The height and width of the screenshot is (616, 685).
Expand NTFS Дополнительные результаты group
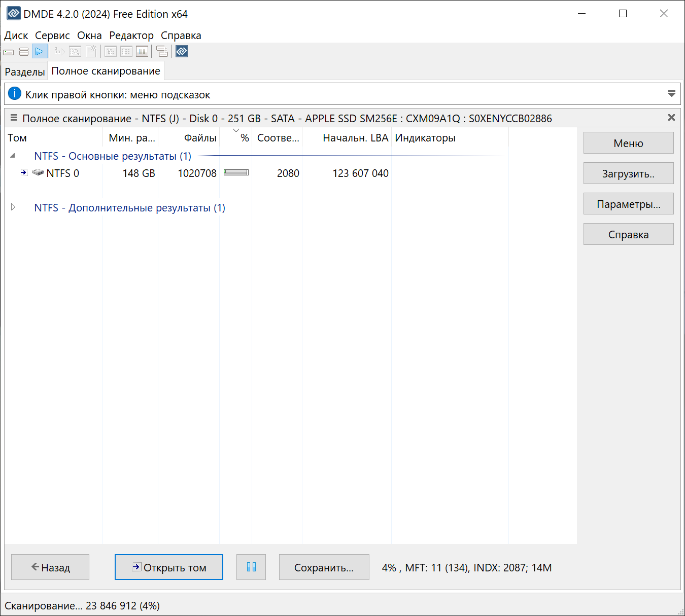click(x=13, y=207)
